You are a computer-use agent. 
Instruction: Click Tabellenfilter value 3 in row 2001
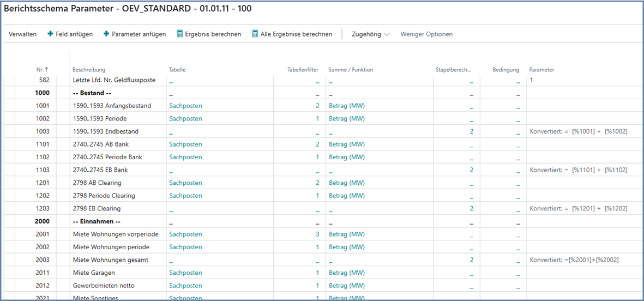point(317,234)
